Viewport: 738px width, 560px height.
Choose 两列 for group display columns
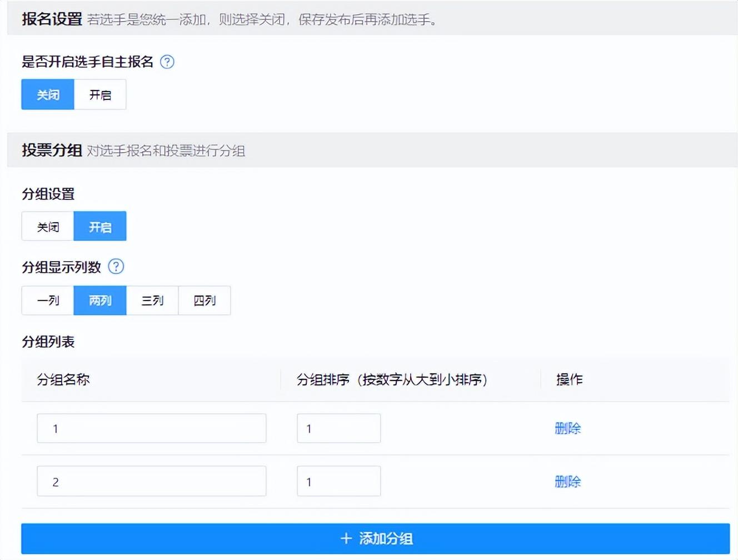tap(100, 301)
